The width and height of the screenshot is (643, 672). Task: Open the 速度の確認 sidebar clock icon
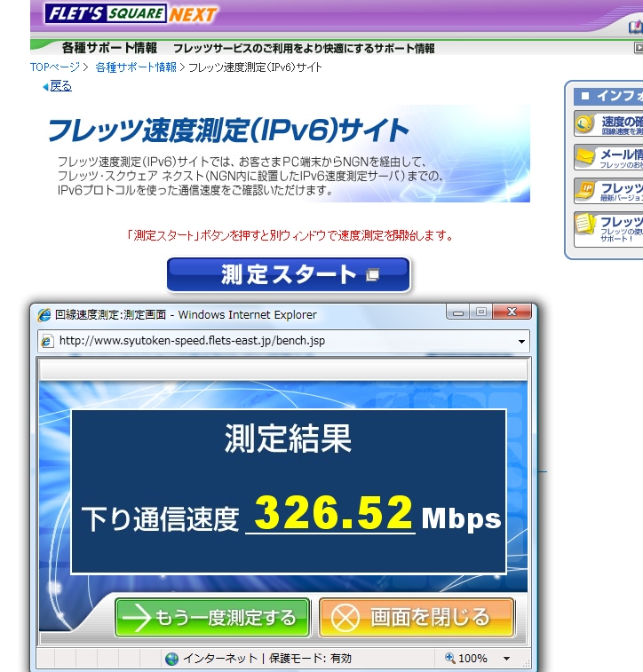pos(585,123)
